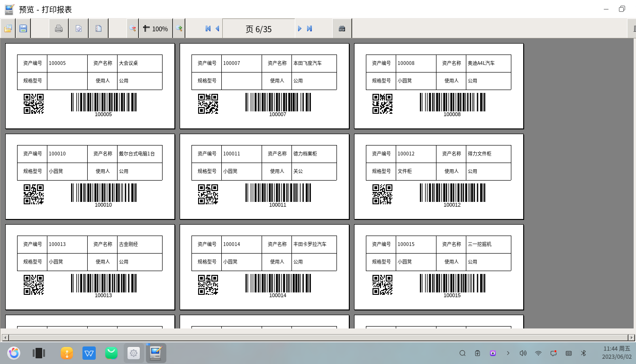
Task: Open a report file from toolbar
Action: [x=8, y=28]
